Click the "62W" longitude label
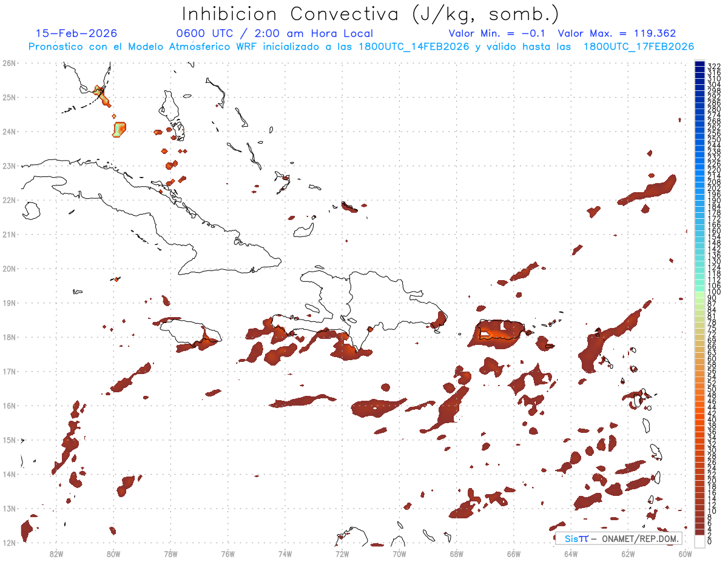 (628, 553)
